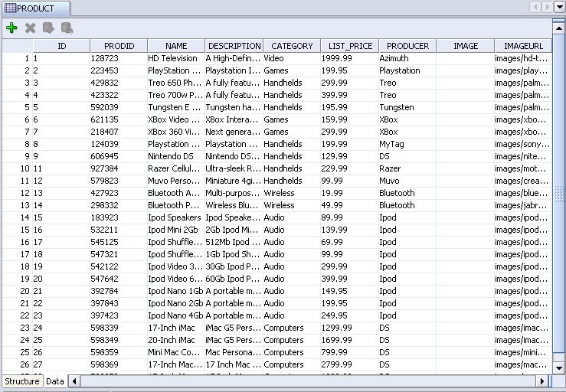566x392 pixels.
Task: Select the 128723 PRODID cell
Action: 119,58
